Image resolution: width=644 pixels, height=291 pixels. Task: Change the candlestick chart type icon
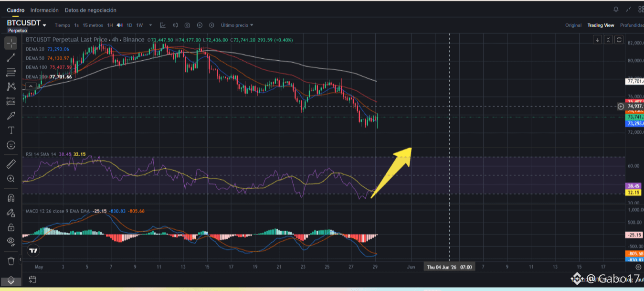[x=175, y=25]
